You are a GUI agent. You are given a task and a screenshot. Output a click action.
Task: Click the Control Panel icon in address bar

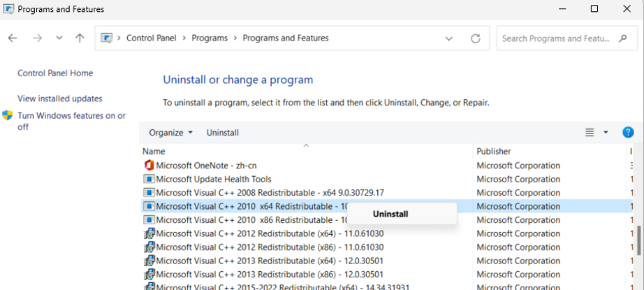107,38
